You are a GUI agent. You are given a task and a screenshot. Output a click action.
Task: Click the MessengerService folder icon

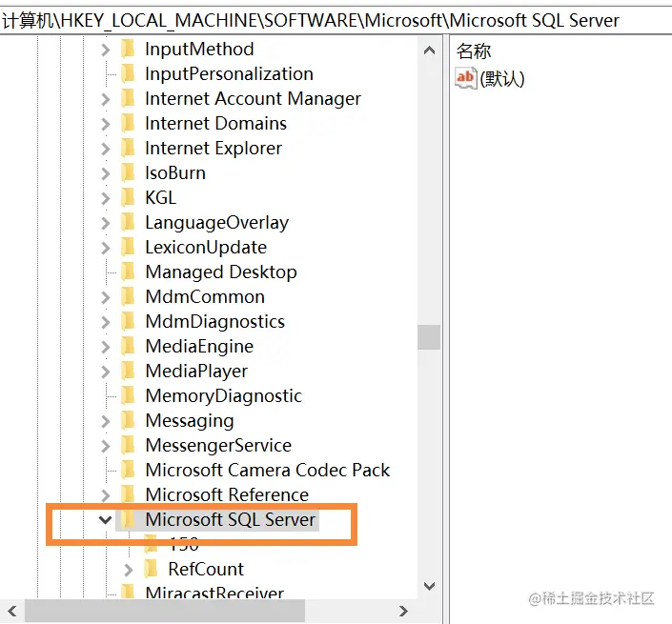click(x=128, y=445)
